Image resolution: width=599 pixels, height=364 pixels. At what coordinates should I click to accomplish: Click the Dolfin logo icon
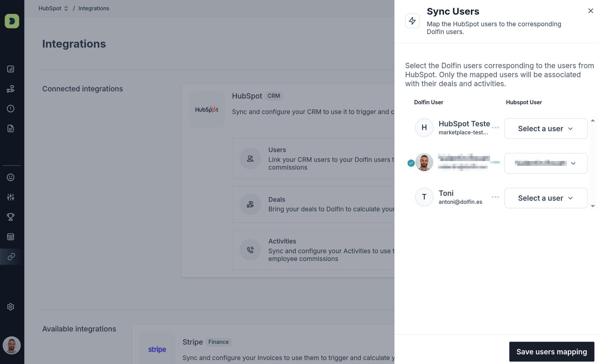(x=12, y=21)
